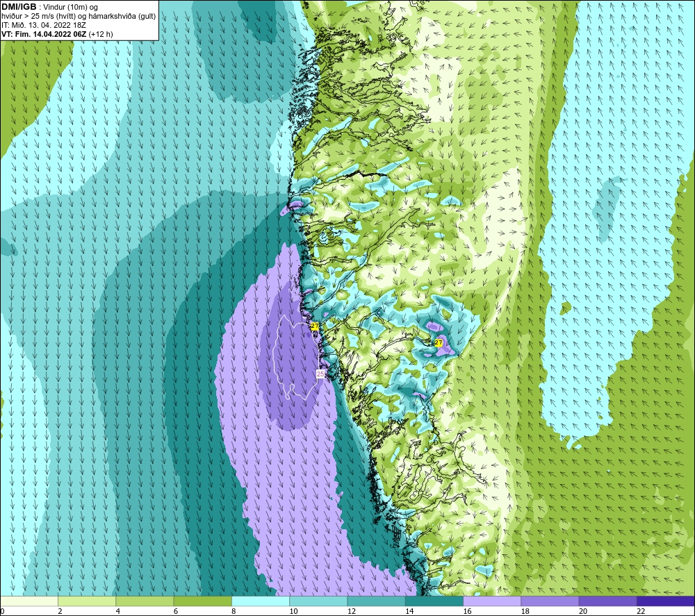Click the scale label '6'

[176, 611]
